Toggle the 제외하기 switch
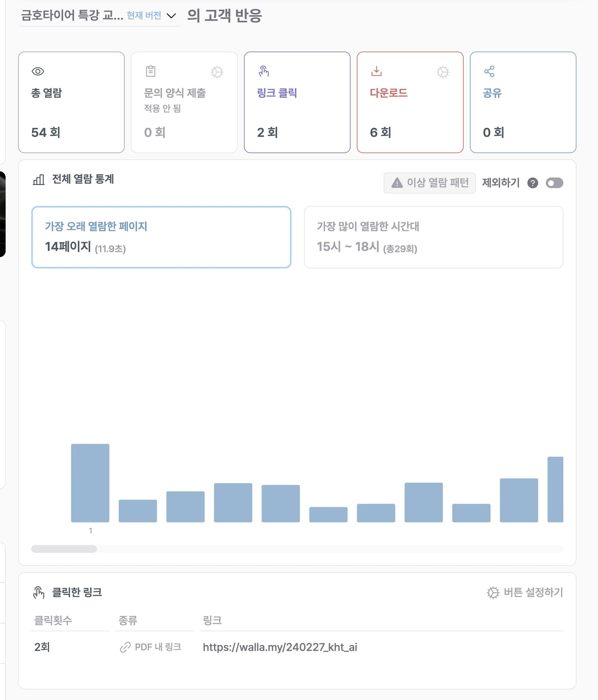This screenshot has width=598, height=700. tap(554, 183)
